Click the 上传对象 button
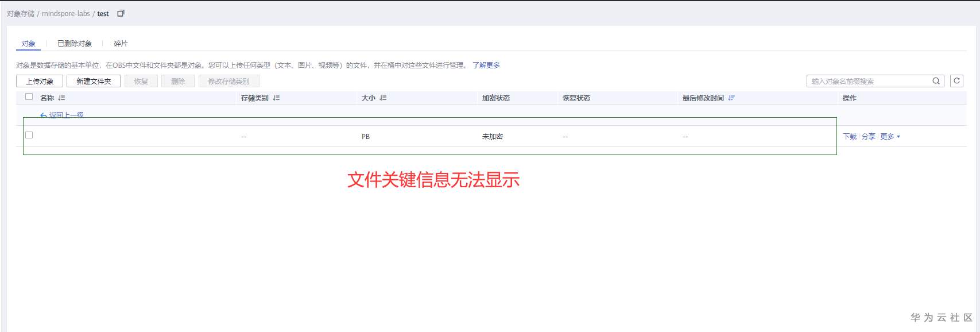The image size is (980, 332). (40, 81)
